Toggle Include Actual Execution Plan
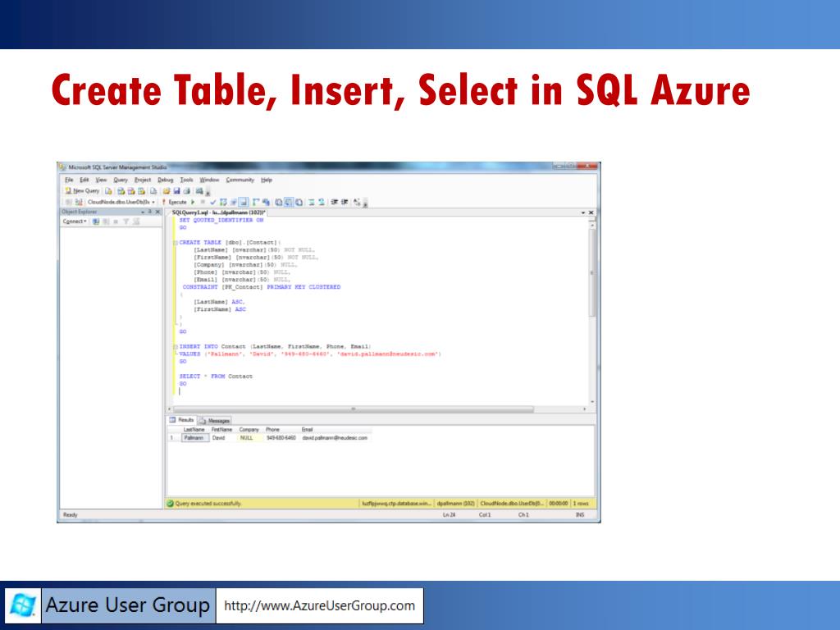This screenshot has height=630, width=840. point(256,202)
